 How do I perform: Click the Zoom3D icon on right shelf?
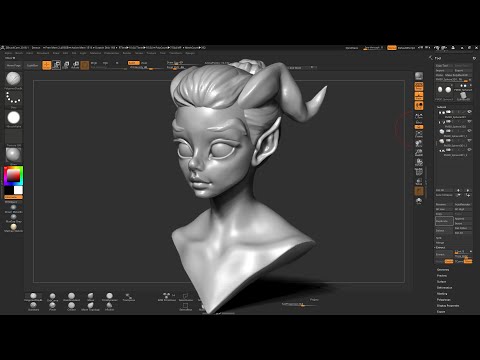tap(419, 153)
